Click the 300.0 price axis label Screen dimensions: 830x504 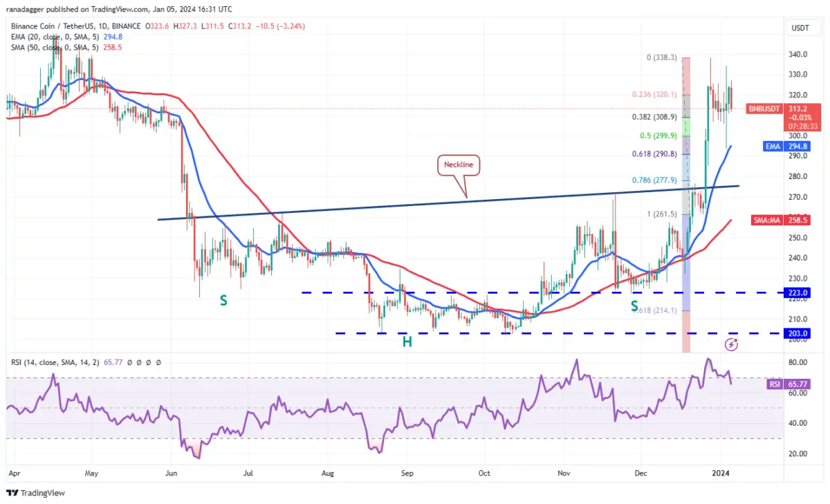(800, 136)
